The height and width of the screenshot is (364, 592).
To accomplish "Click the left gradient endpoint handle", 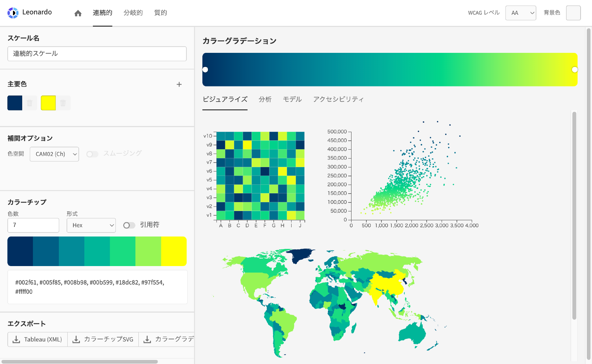I will pos(206,69).
